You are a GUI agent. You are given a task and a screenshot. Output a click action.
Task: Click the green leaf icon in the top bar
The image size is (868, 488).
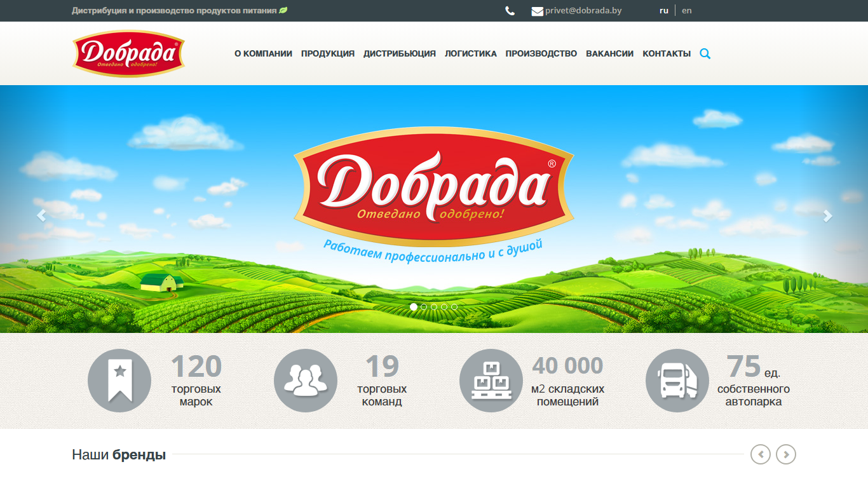pos(283,10)
